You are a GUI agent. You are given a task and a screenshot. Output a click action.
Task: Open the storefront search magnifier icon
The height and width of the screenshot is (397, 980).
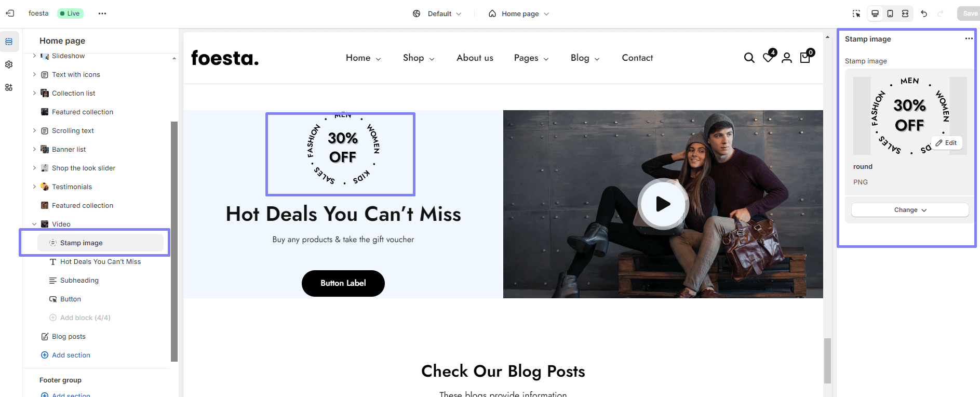pyautogui.click(x=749, y=58)
